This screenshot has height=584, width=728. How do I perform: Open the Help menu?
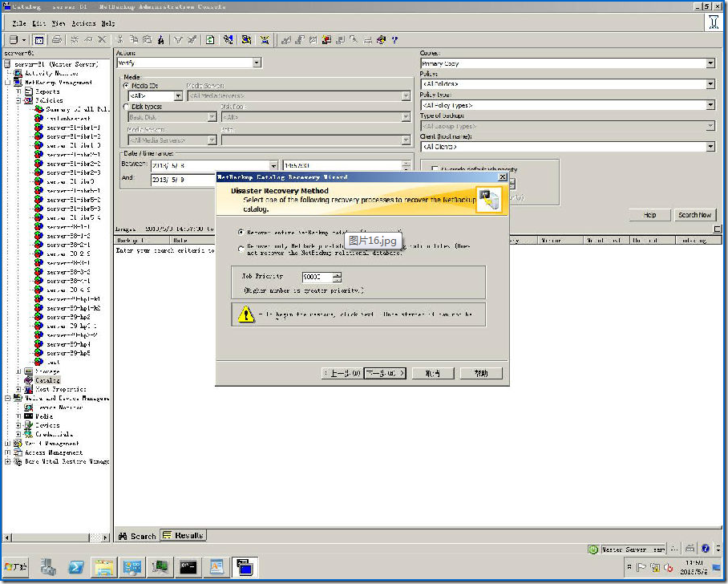tap(108, 23)
